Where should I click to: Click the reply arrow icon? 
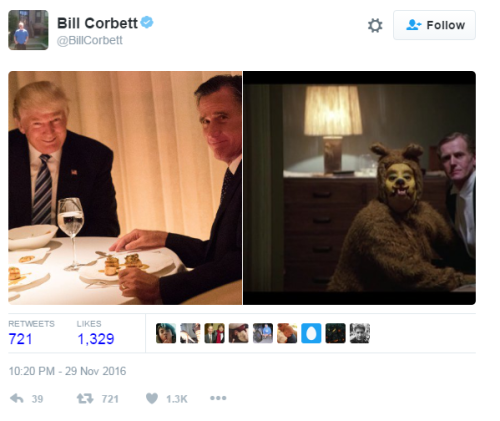[x=17, y=398]
